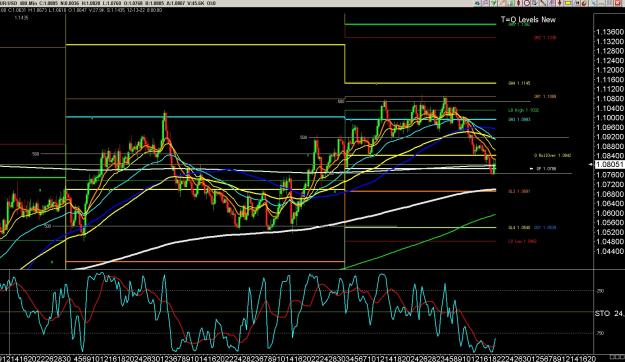
Task: Click the 1.10000 price axis label
Action: 610,118
